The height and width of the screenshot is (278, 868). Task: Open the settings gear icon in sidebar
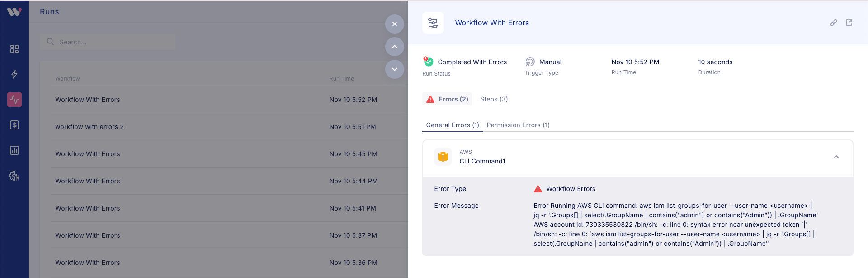14,176
